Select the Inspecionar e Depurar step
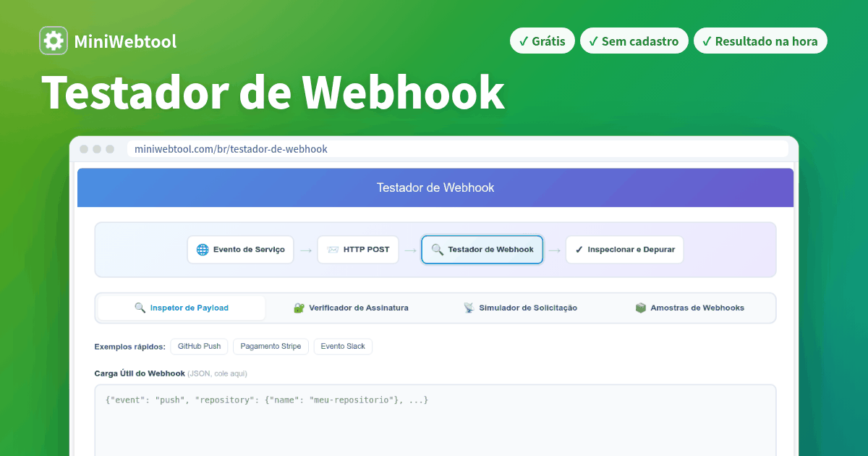The width and height of the screenshot is (868, 456). (x=624, y=250)
